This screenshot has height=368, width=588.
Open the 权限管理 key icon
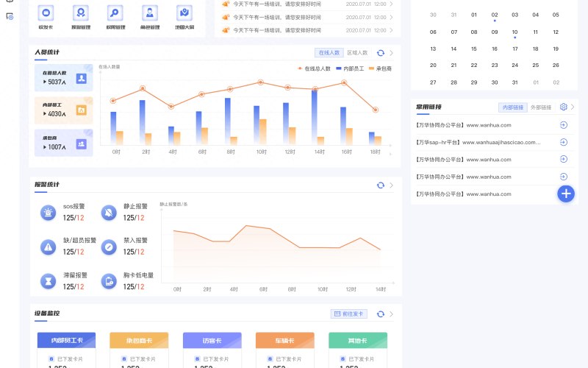pos(115,13)
